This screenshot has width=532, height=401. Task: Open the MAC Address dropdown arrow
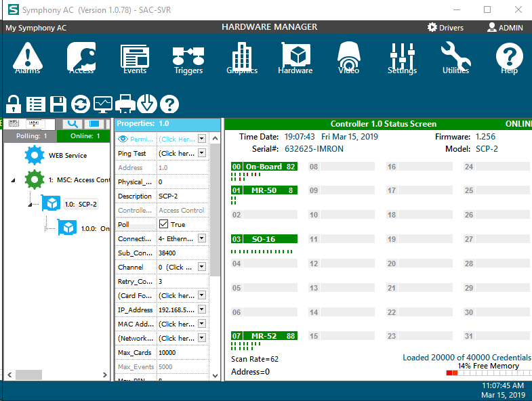pyautogui.click(x=202, y=324)
